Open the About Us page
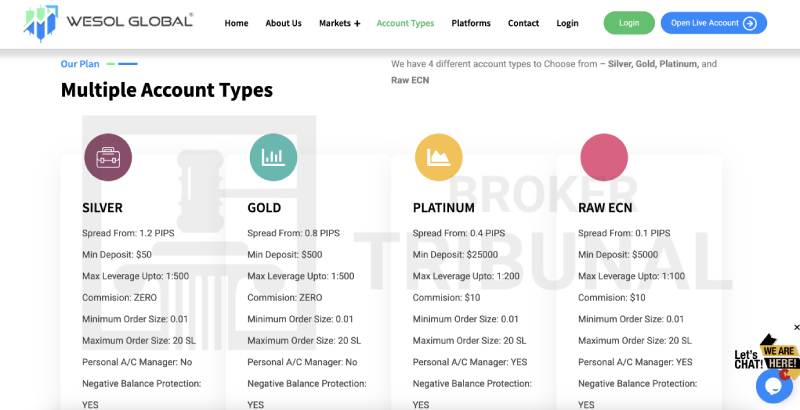Viewport: 800px width, 410px height. 283,23
